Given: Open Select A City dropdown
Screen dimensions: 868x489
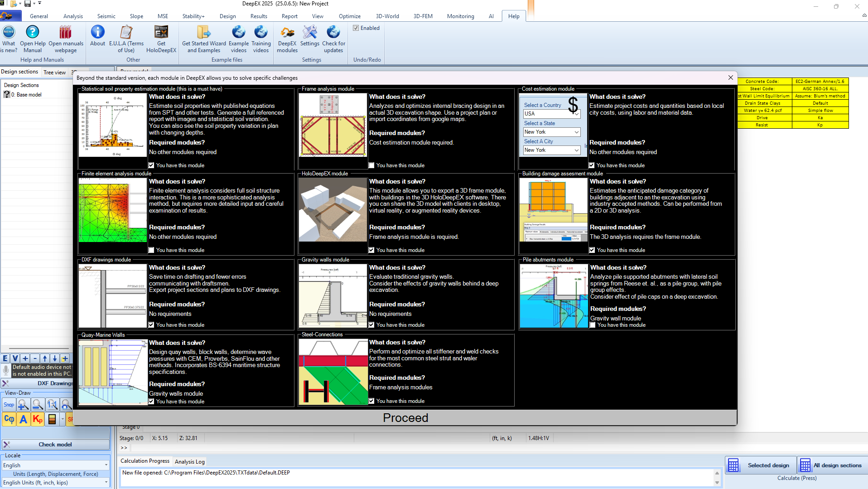Looking at the screenshot, I should pos(552,150).
